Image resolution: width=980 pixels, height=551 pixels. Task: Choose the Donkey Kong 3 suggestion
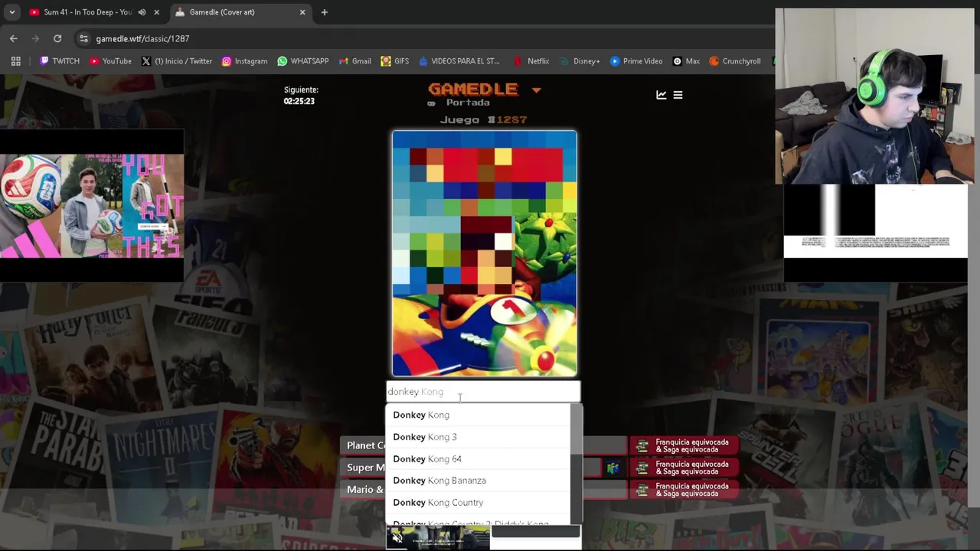pyautogui.click(x=478, y=437)
